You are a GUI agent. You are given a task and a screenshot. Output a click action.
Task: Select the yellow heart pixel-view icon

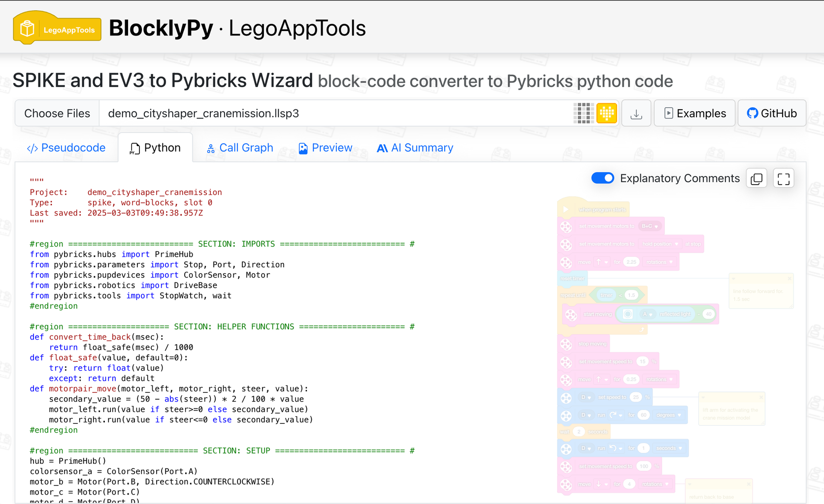coord(606,113)
